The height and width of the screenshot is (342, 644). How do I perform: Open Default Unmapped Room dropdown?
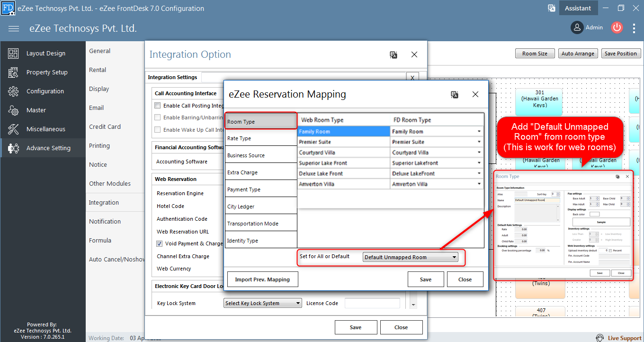coord(410,257)
